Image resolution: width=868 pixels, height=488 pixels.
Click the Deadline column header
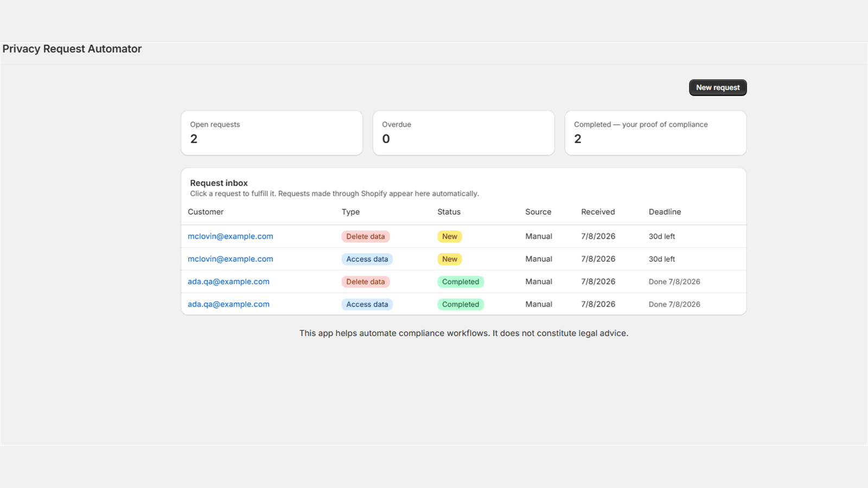coord(665,212)
